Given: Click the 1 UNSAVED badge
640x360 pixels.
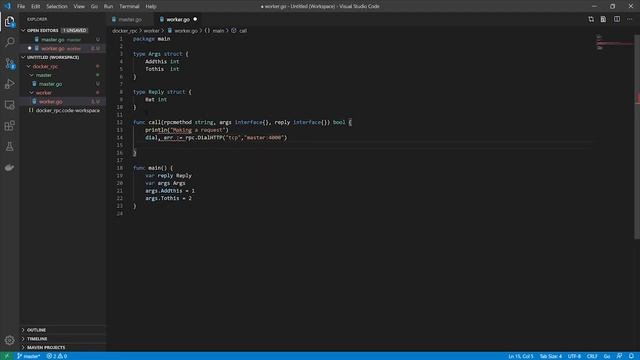Looking at the screenshot, I should [x=74, y=31].
